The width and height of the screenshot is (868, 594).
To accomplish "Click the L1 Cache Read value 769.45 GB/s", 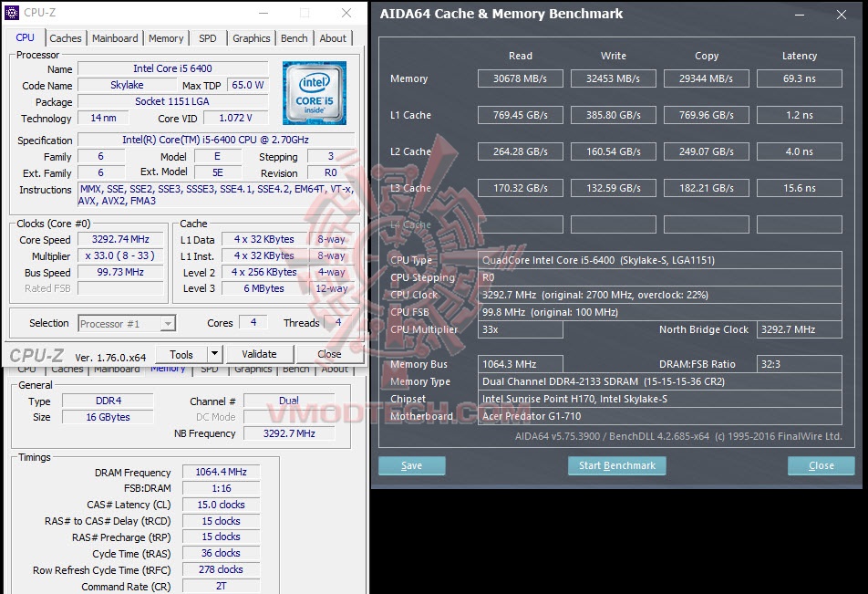I will coord(521,115).
